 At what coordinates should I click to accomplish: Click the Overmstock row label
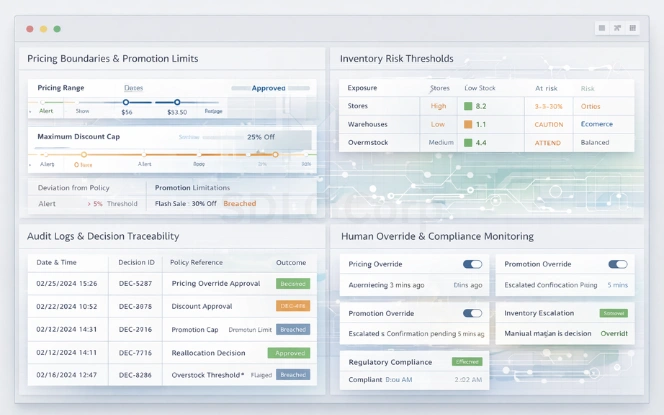(368, 142)
